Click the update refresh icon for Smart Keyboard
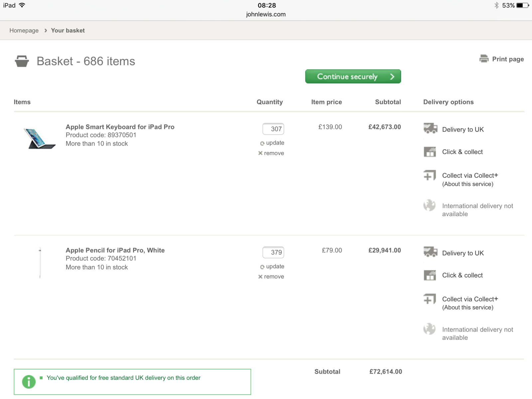The image size is (532, 399). pyautogui.click(x=262, y=143)
